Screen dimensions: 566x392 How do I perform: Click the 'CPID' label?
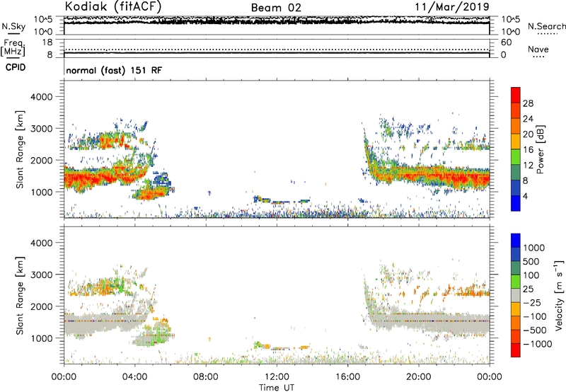click(x=16, y=67)
